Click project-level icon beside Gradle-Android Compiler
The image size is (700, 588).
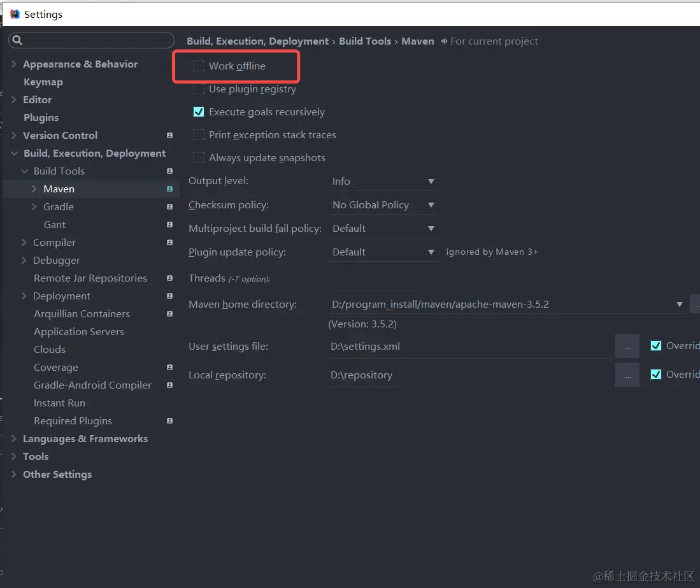click(x=169, y=385)
